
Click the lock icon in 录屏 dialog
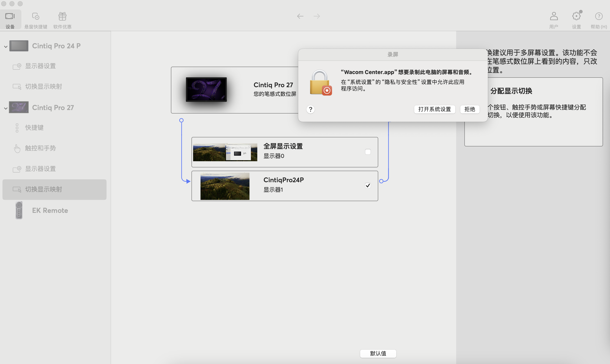pyautogui.click(x=321, y=83)
